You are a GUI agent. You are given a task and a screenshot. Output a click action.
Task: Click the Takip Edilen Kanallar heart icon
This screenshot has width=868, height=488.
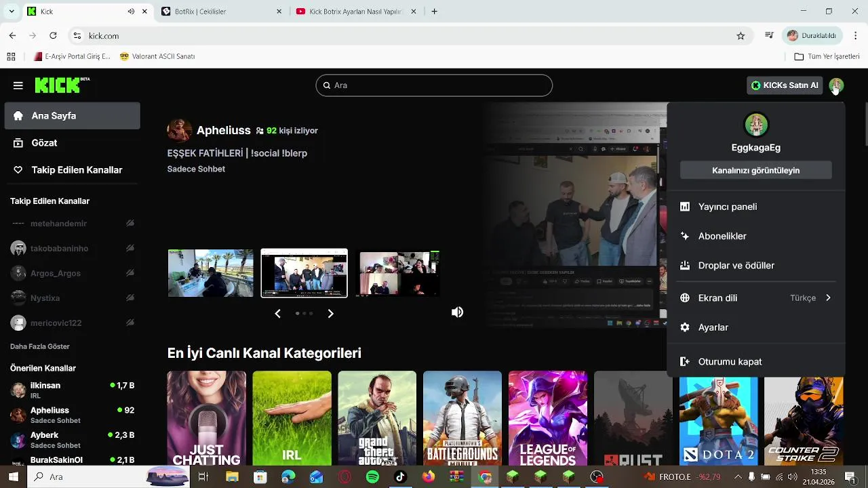click(x=18, y=170)
